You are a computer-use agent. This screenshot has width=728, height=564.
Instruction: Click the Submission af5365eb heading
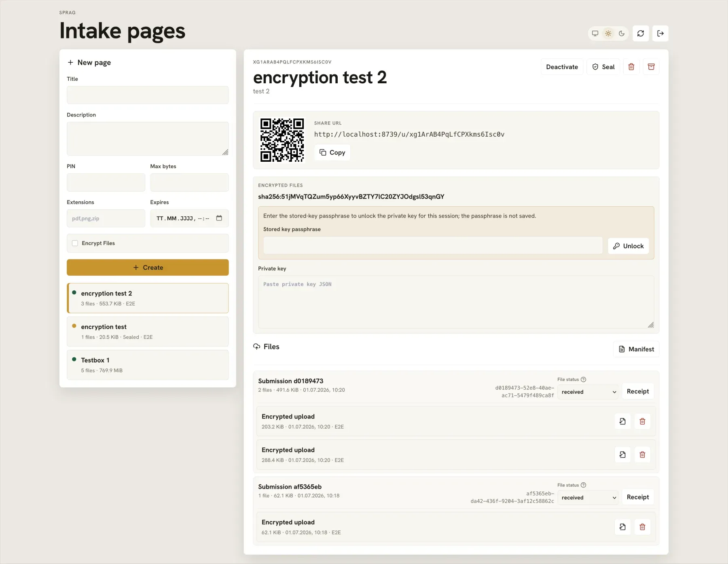click(x=290, y=487)
